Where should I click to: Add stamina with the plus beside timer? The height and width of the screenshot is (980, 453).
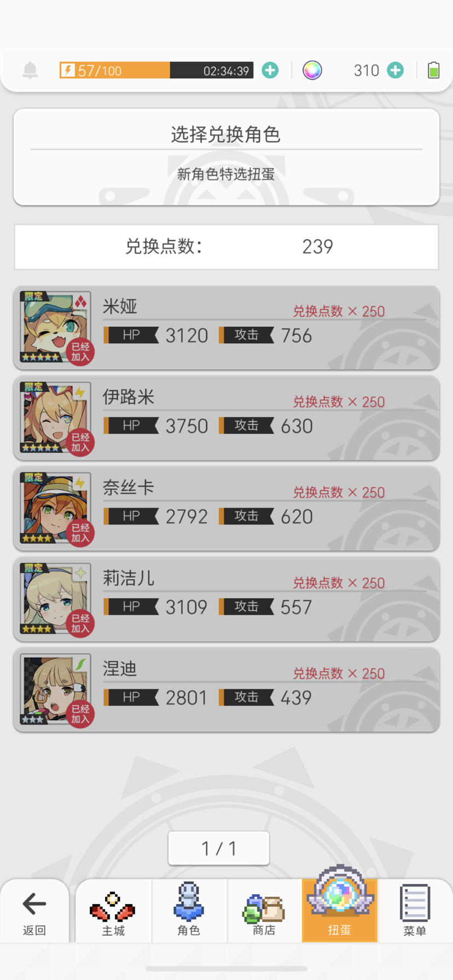pos(270,71)
